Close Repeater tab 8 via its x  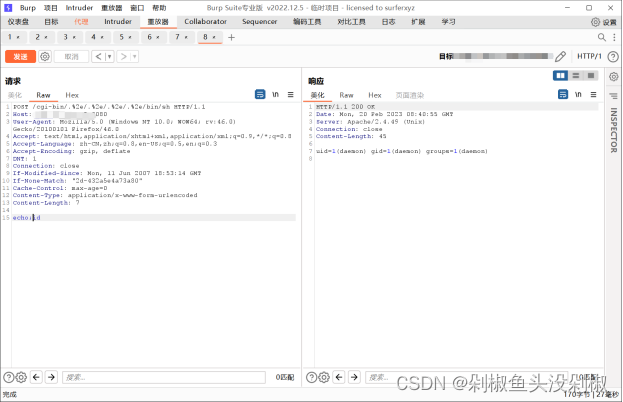point(214,37)
